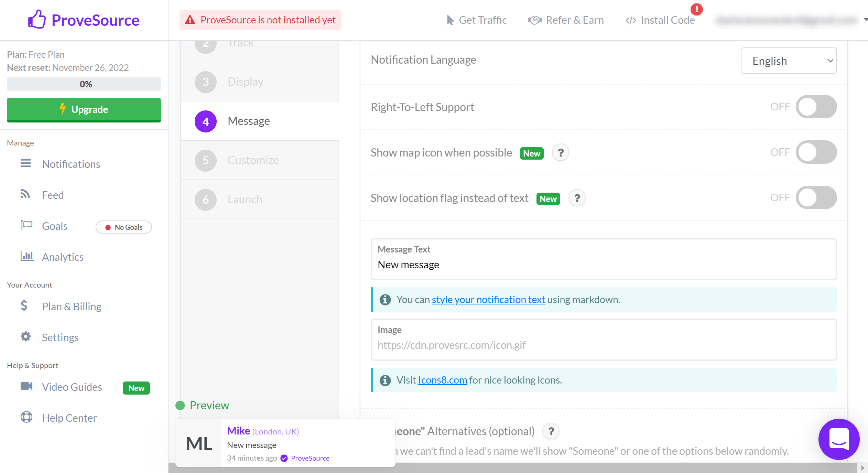Open the style your notification text link
The width and height of the screenshot is (868, 473).
488,300
